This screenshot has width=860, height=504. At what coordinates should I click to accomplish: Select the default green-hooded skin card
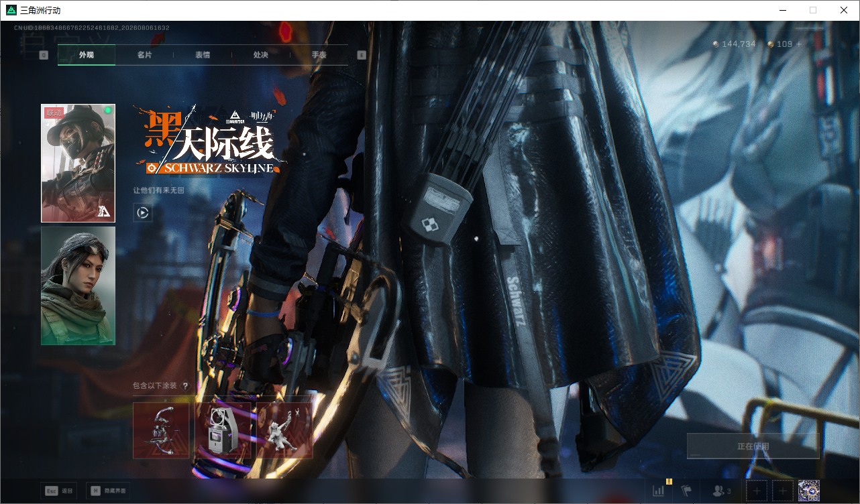[x=78, y=286]
